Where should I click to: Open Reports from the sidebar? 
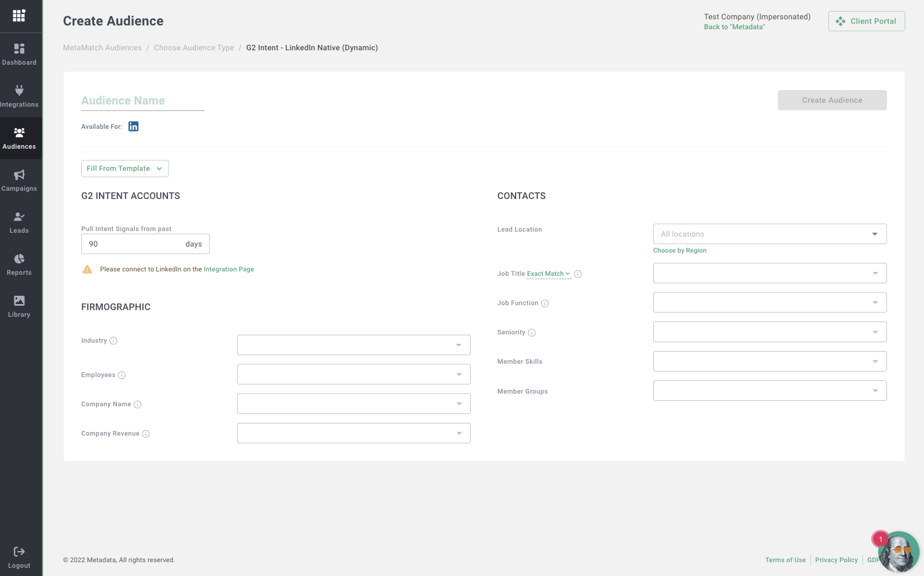pyautogui.click(x=19, y=264)
